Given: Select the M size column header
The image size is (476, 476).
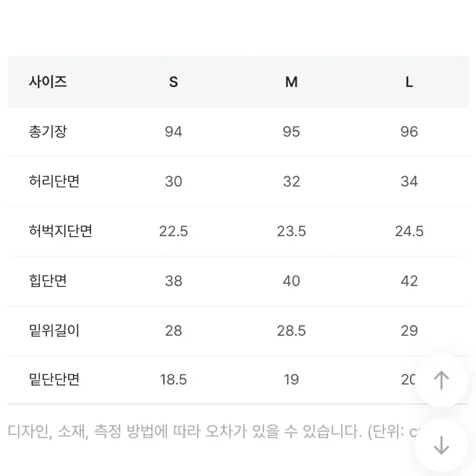Looking at the screenshot, I should [x=292, y=82].
